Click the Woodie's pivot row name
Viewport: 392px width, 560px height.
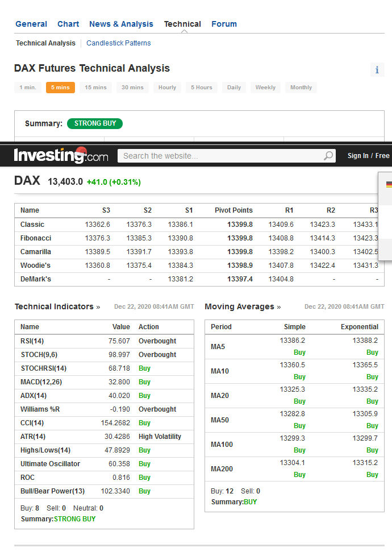point(35,266)
